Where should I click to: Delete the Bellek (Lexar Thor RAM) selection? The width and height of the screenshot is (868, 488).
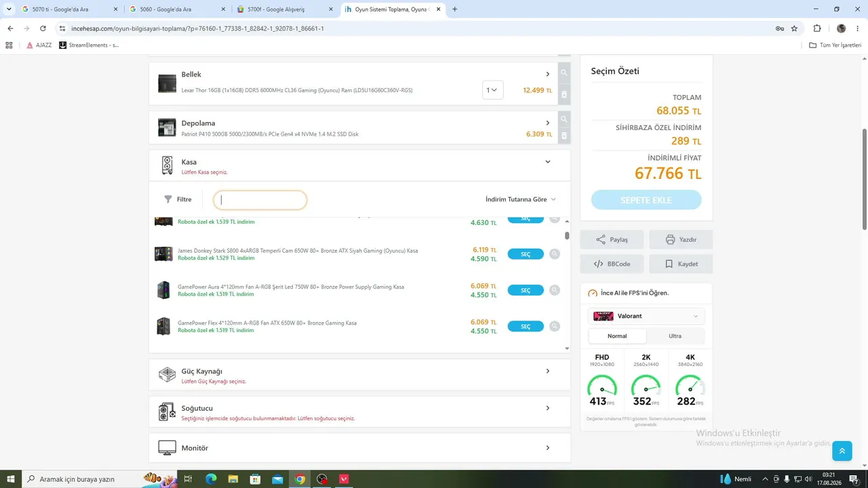[564, 95]
